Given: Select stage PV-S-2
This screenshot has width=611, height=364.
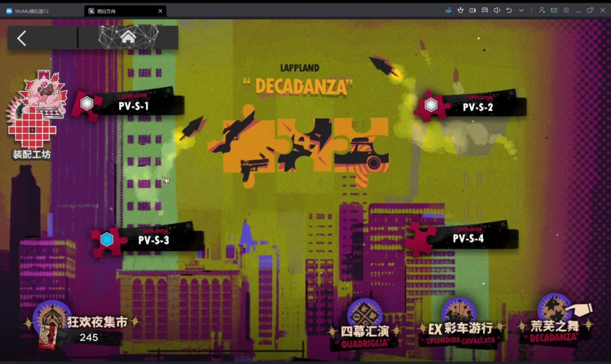Looking at the screenshot, I should pyautogui.click(x=470, y=106).
